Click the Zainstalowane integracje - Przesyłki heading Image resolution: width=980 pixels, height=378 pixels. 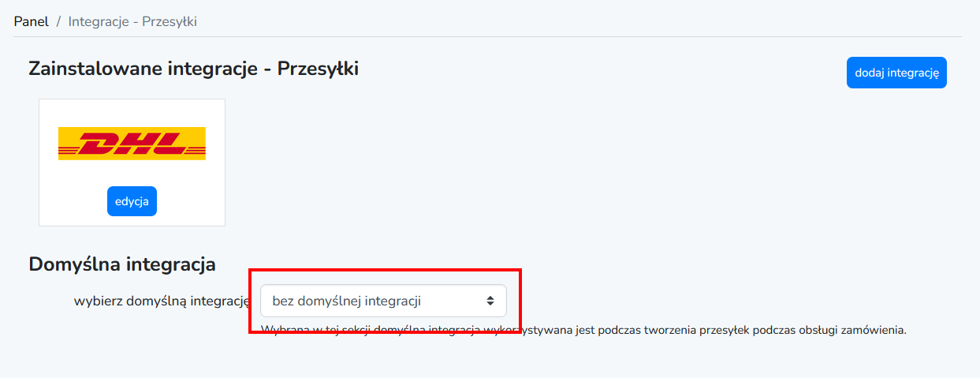pos(193,69)
